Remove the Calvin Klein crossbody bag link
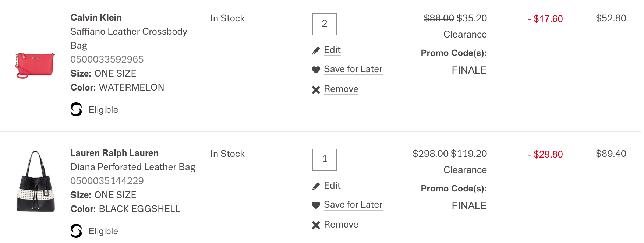This screenshot has height=243, width=644. (341, 89)
